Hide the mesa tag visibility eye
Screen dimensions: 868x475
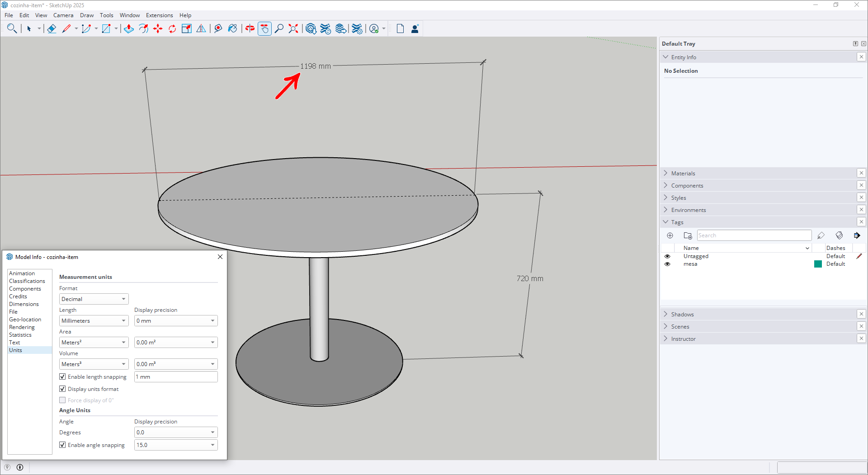click(667, 264)
